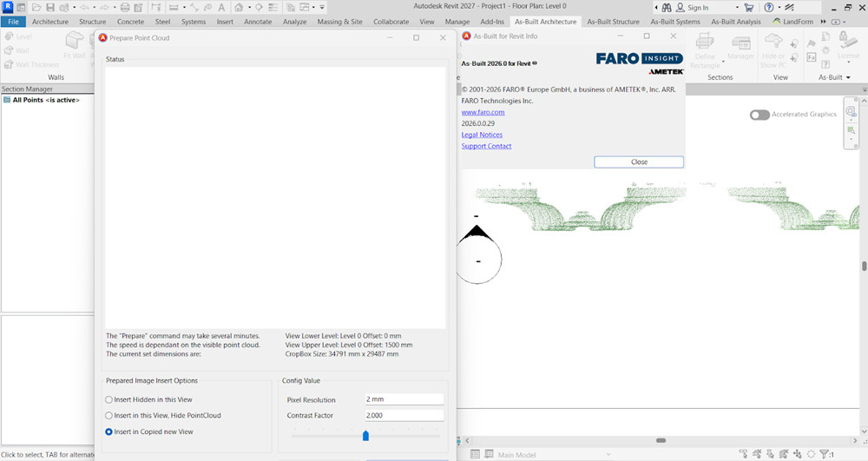
Task: Click the horizontal scrollbar thumb of the view
Action: pyautogui.click(x=661, y=440)
